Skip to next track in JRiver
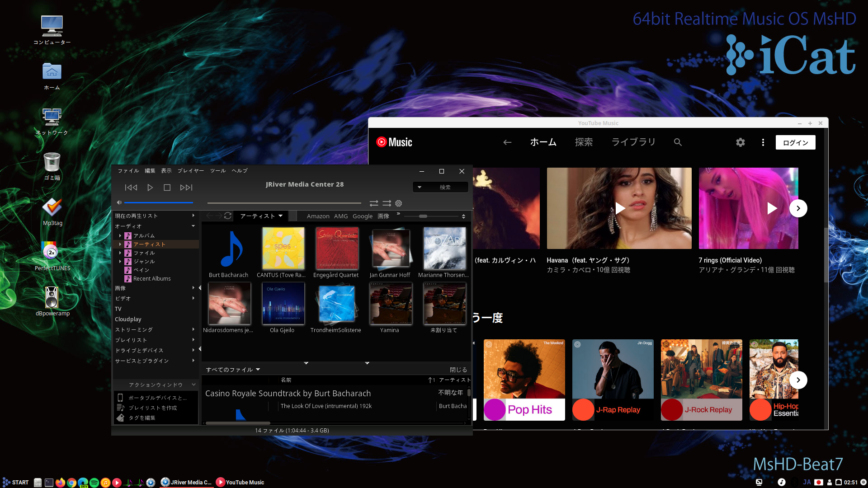The width and height of the screenshot is (868, 488). [186, 188]
